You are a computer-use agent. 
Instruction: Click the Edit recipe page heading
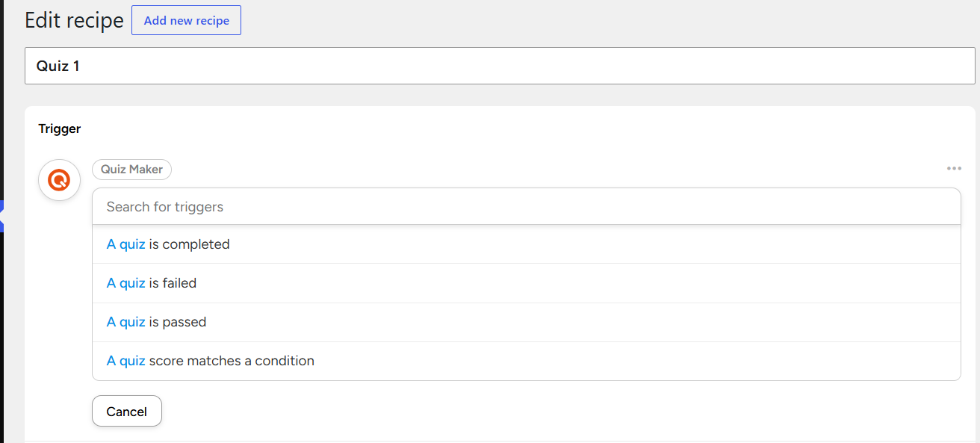(x=74, y=20)
